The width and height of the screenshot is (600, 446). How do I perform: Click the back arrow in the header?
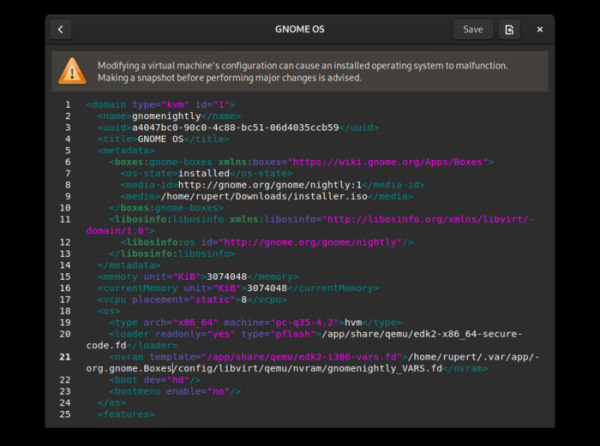tap(60, 29)
